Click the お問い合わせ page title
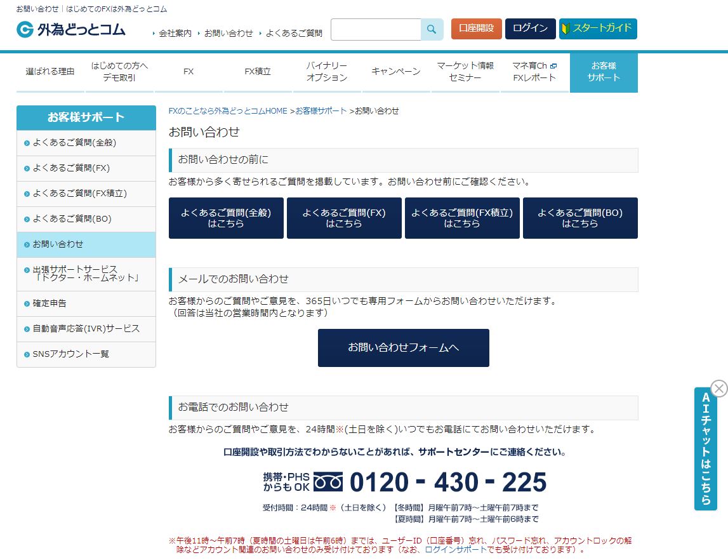728x560 pixels. pos(204,132)
